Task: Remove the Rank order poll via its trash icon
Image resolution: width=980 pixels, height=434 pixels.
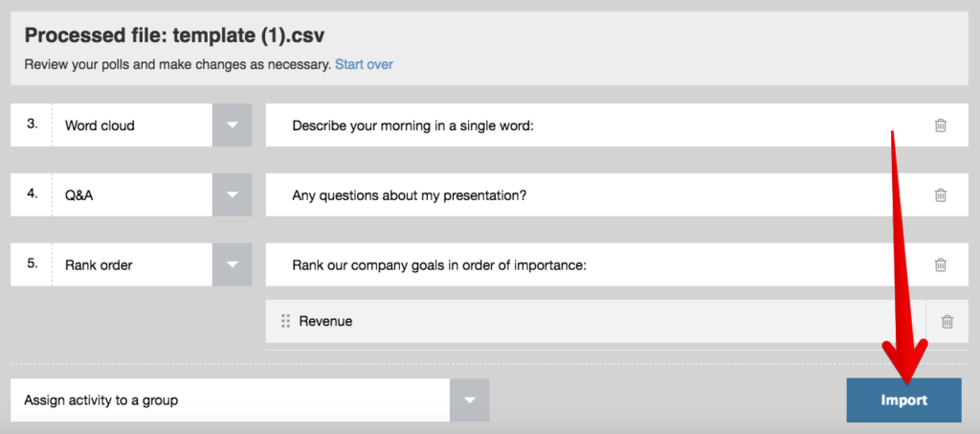Action: (x=940, y=264)
